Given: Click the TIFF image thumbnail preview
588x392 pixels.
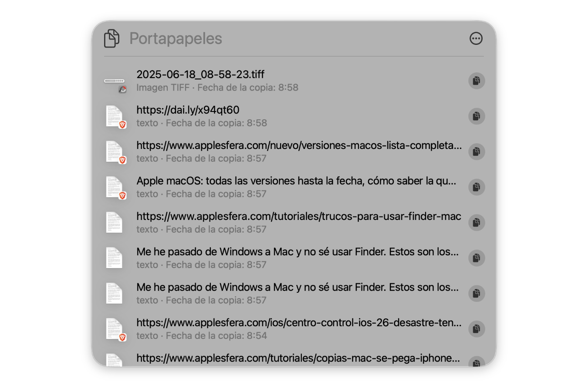Looking at the screenshot, I should tap(115, 81).
